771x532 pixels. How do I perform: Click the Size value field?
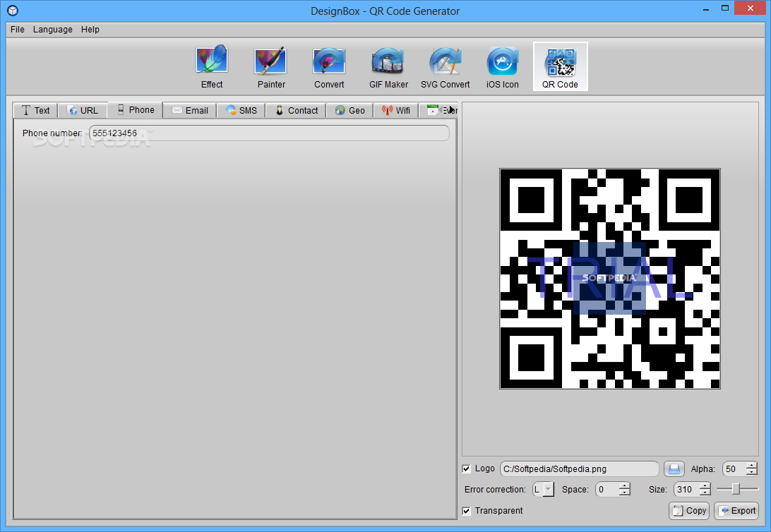coord(687,490)
